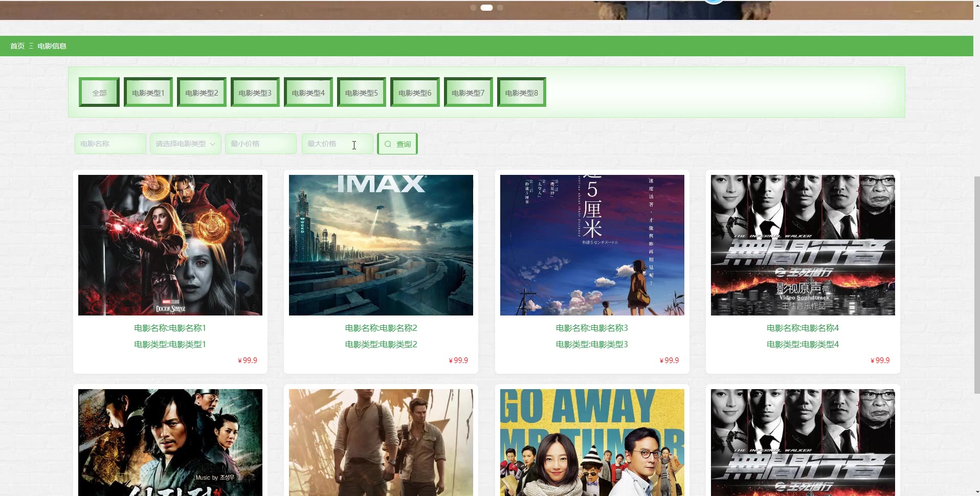Click the ¥99.9 price on 电影名称4 card
Screen dimensions: 980x496
point(880,360)
